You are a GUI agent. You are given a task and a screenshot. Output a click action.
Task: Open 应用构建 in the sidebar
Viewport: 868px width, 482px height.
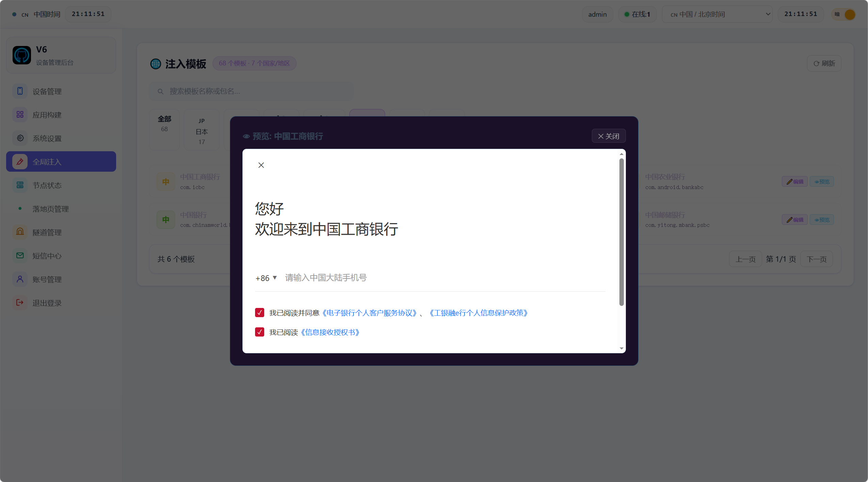click(61, 115)
